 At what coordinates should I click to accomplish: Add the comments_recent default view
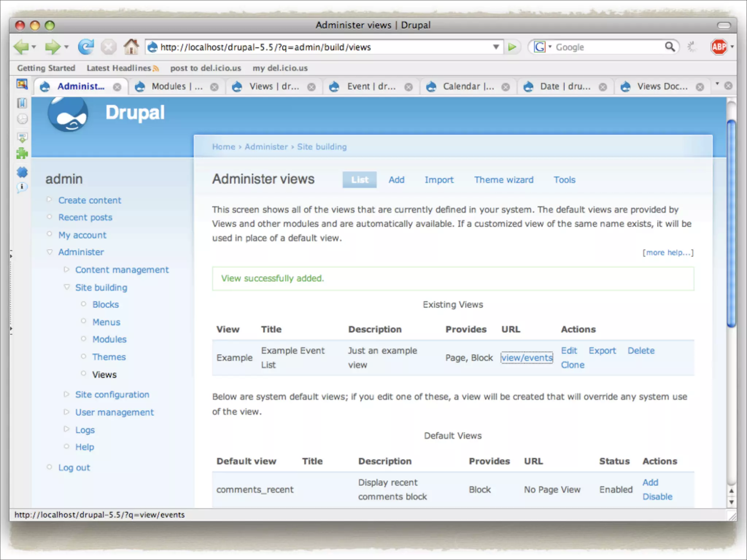[x=650, y=482]
